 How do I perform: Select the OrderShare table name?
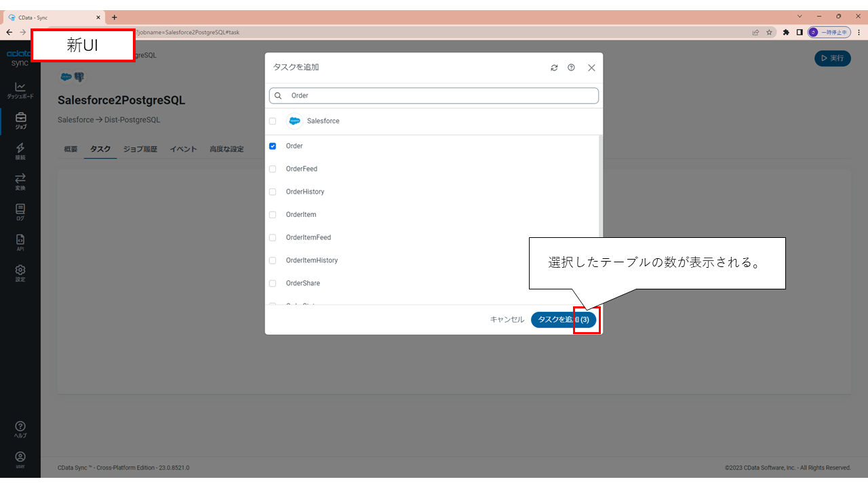pyautogui.click(x=303, y=283)
